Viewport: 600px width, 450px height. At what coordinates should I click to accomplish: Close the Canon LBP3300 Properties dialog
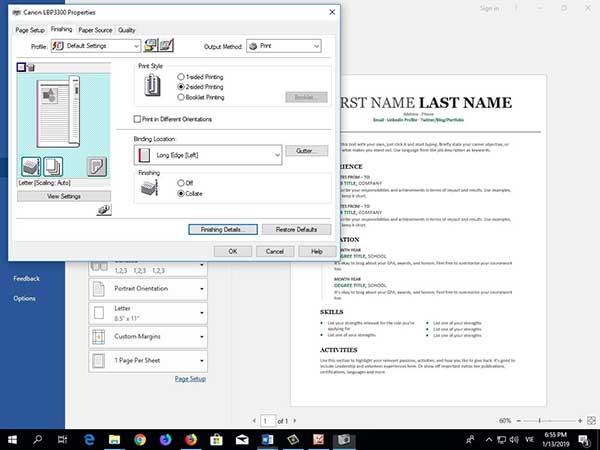332,12
